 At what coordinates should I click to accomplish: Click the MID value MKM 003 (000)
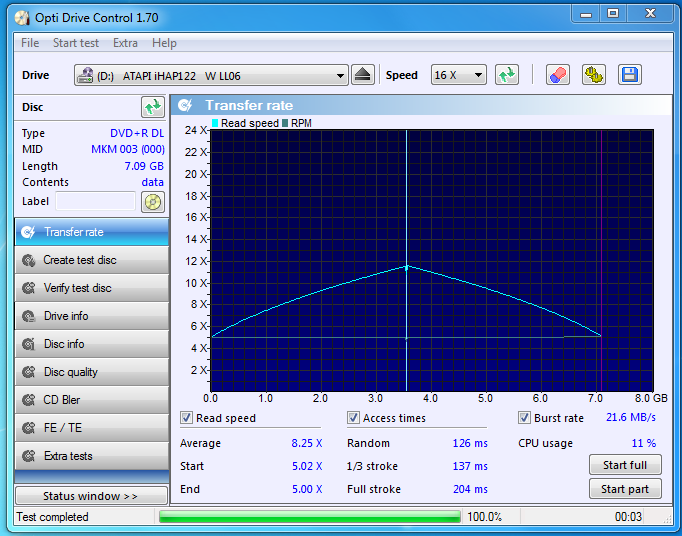pos(127,149)
